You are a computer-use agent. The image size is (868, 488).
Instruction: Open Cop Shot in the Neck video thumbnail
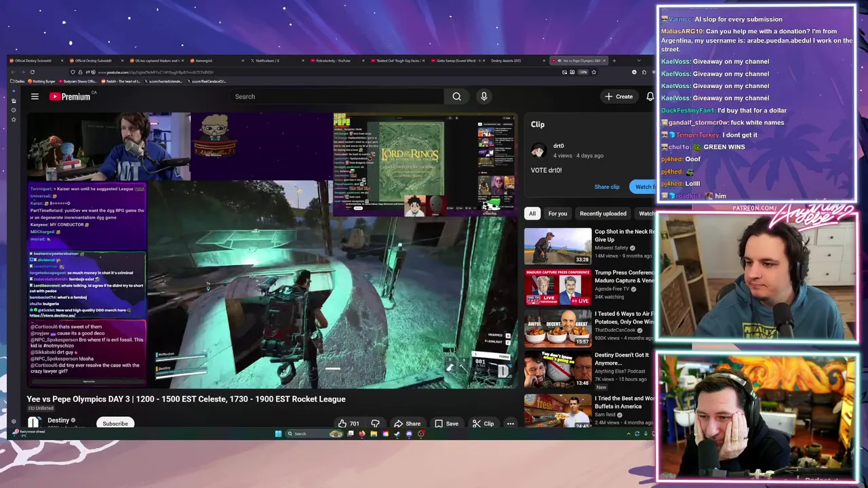pos(557,246)
